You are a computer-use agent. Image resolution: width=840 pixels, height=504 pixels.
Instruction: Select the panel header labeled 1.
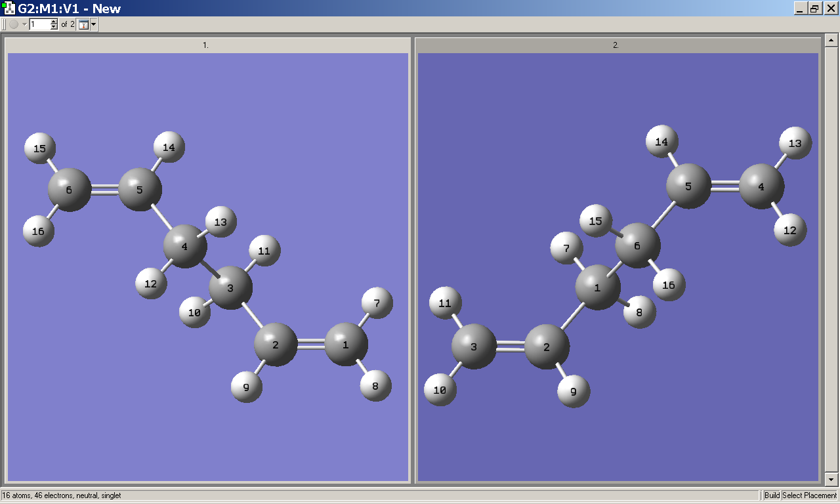207,45
